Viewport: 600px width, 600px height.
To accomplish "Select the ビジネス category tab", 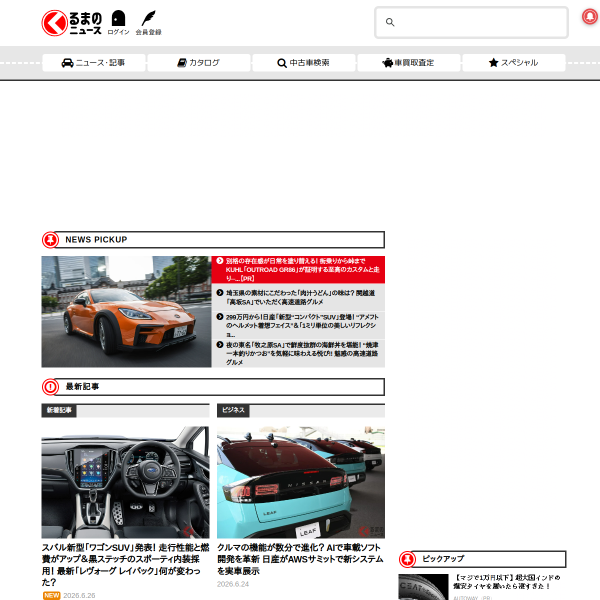I will (x=233, y=410).
